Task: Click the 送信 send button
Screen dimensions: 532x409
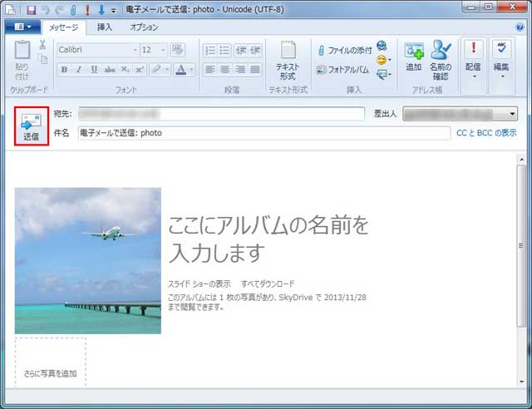Action: [x=31, y=126]
